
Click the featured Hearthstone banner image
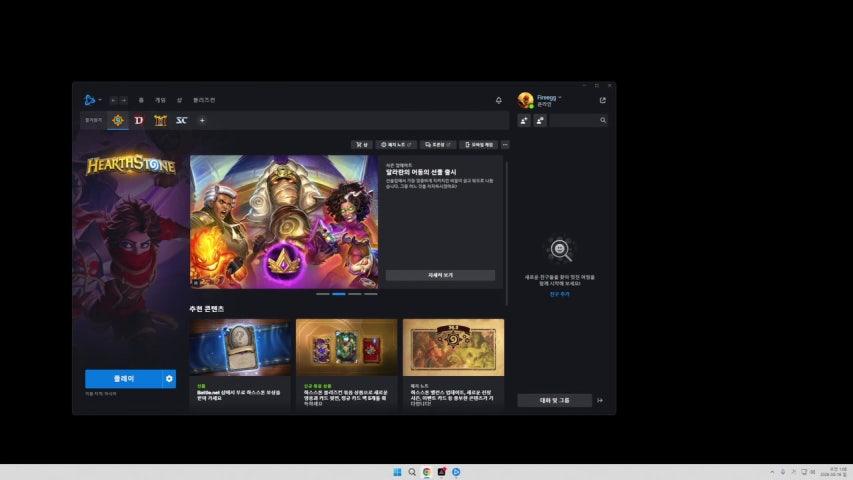pos(284,221)
